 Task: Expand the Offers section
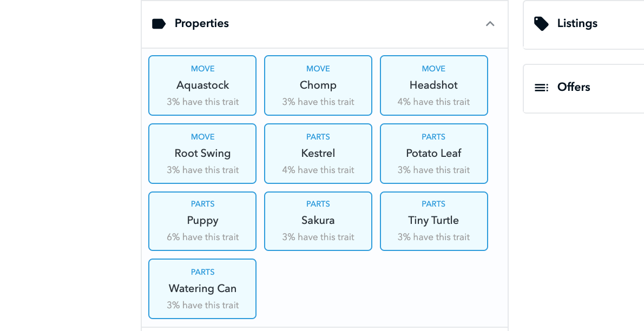(583, 88)
